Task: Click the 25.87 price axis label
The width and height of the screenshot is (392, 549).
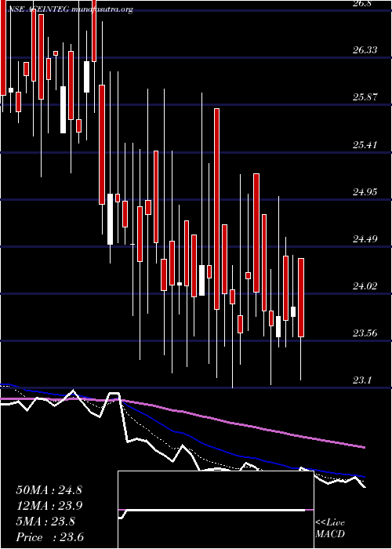Action: tap(365, 97)
